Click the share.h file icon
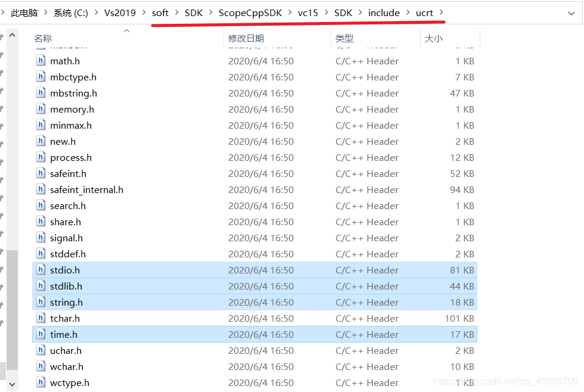This screenshot has width=584, height=392. (41, 222)
